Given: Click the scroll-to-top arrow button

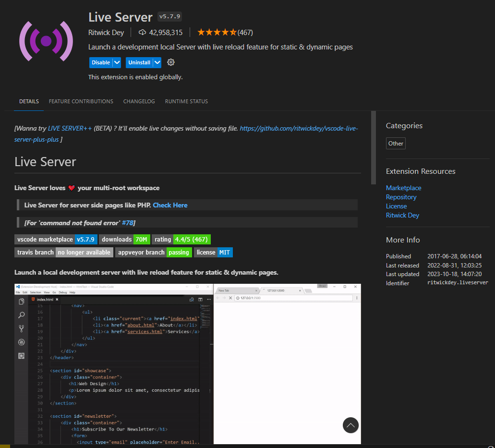Looking at the screenshot, I should tap(350, 425).
